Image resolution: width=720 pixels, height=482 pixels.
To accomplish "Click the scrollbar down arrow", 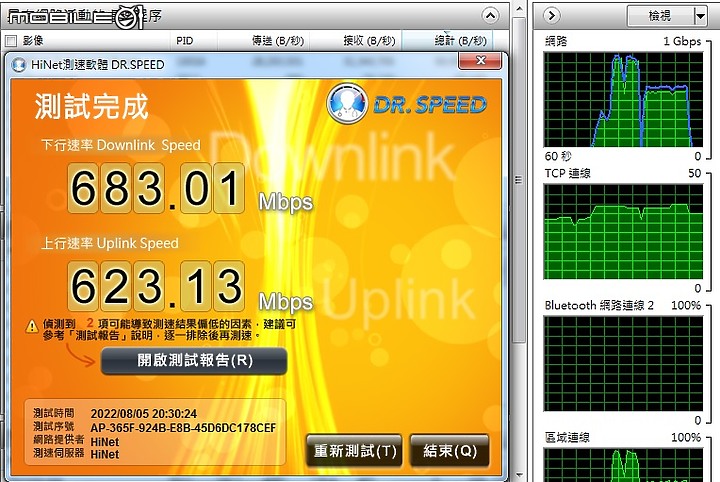I will tap(519, 475).
